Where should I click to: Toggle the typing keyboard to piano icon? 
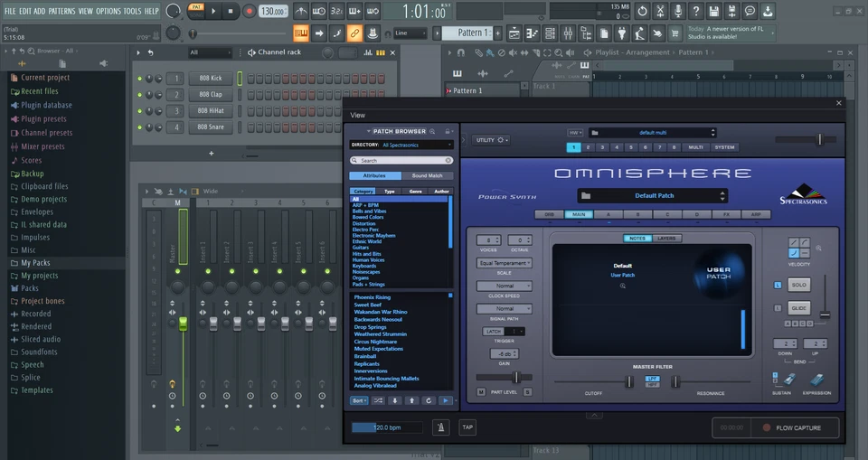click(x=300, y=33)
